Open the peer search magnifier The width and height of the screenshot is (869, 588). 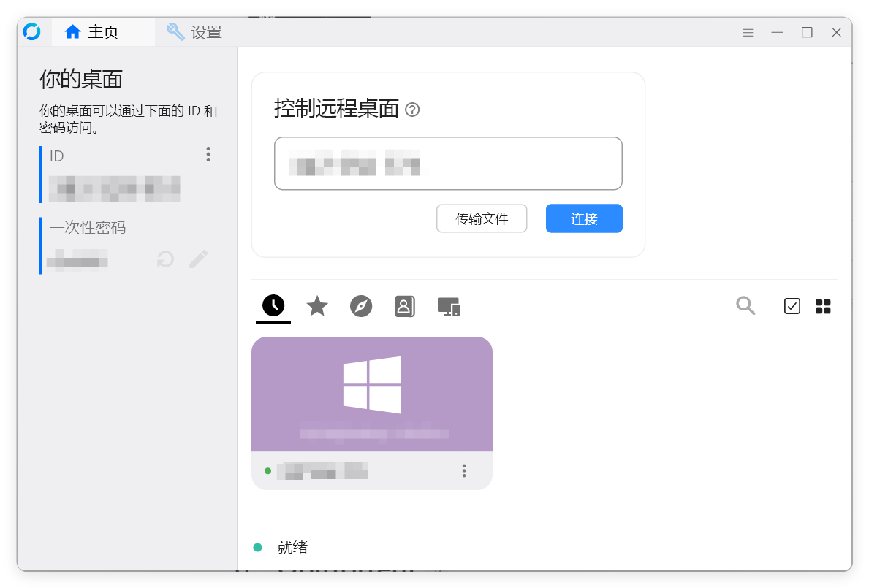pyautogui.click(x=745, y=306)
